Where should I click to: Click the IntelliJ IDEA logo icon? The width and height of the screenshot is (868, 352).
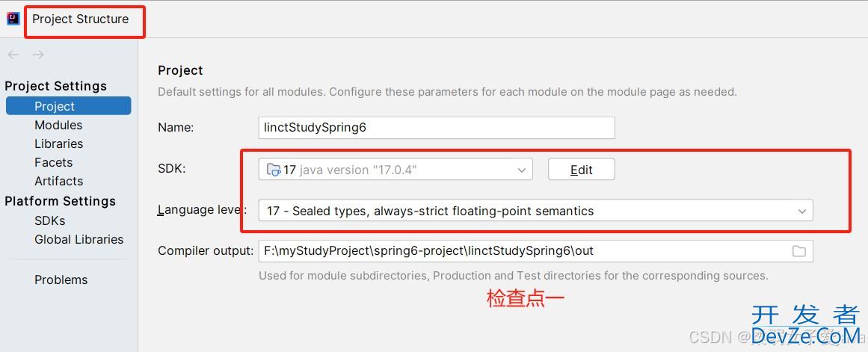click(13, 19)
